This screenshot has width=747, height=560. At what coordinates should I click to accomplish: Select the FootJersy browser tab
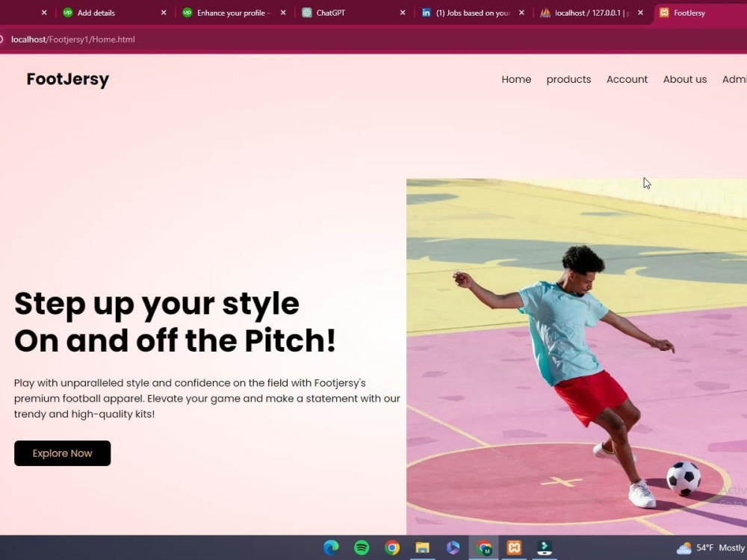pos(701,13)
